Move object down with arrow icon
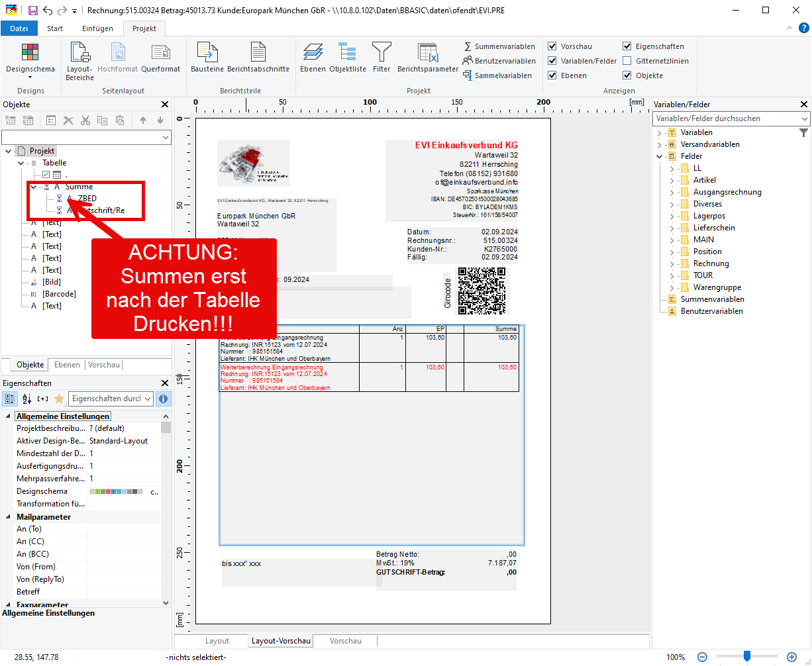812x666 pixels. click(160, 120)
